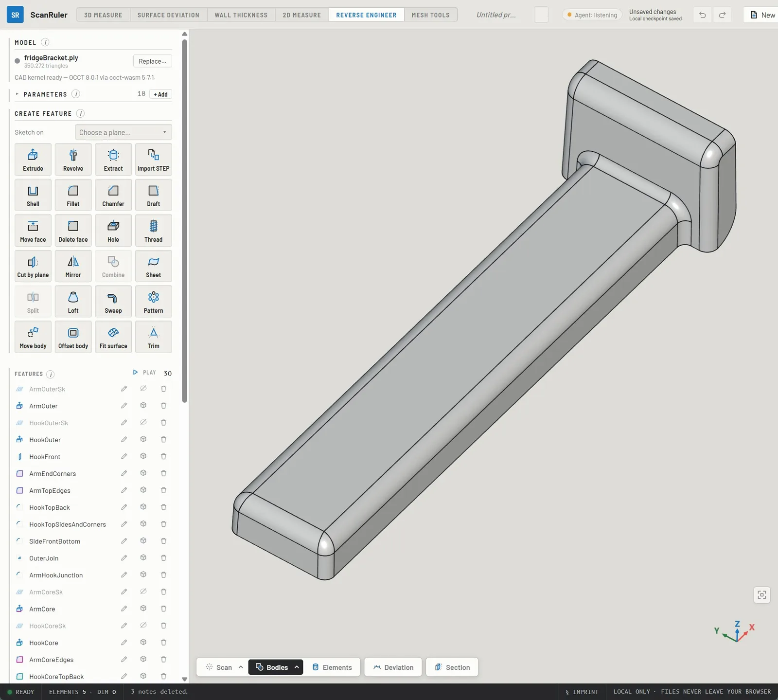Select the Draft tool
The height and width of the screenshot is (700, 778).
point(154,195)
